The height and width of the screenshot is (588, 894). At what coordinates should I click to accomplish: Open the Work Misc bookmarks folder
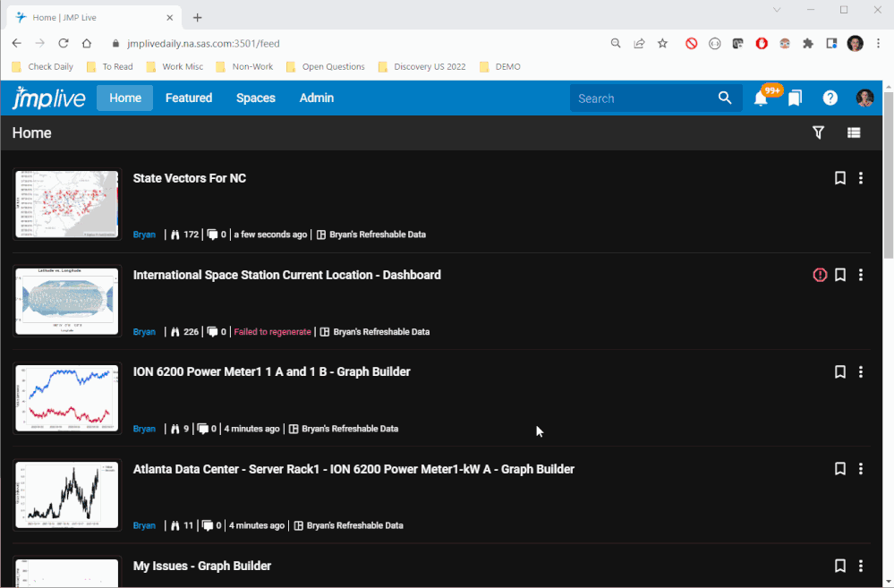pyautogui.click(x=175, y=67)
